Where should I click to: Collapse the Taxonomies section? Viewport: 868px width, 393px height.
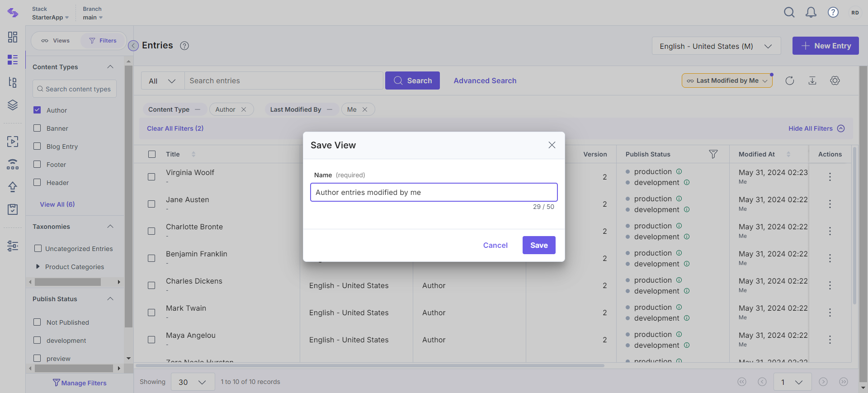tap(110, 227)
